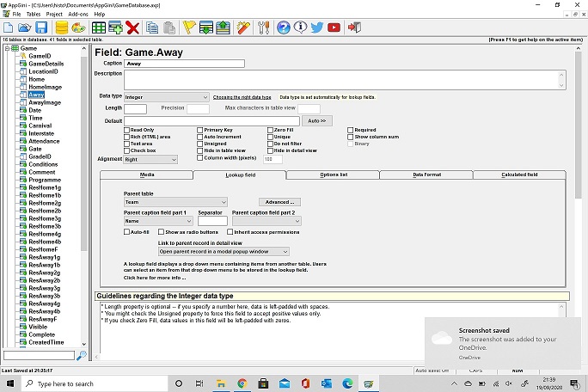Open the Parent table dropdown
The height and width of the screenshot is (392, 588).
[175, 202]
